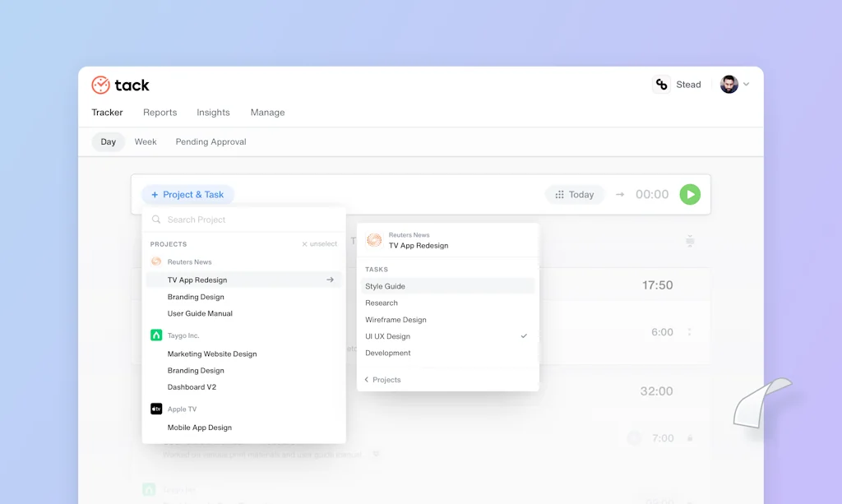Select Apple TV client label
Image resolution: width=842 pixels, height=504 pixels.
[x=182, y=409]
